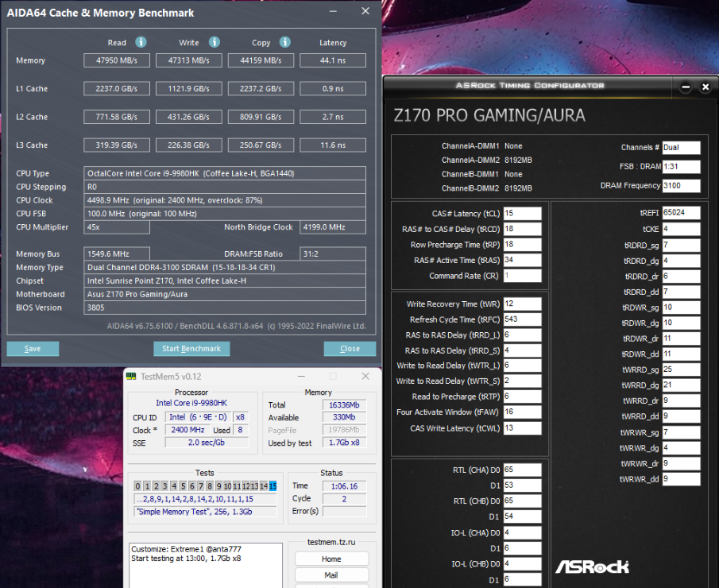
Task: Open the Home link in TestMem5
Action: coord(331,559)
